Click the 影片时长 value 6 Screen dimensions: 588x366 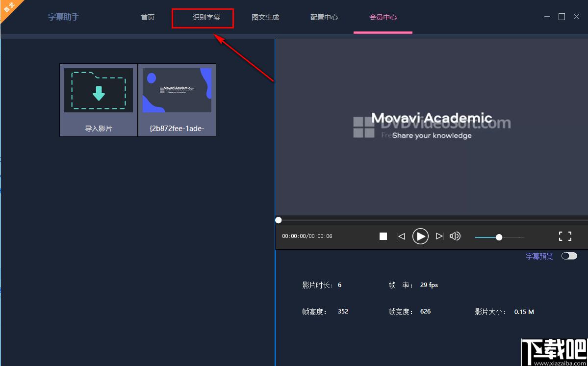(x=339, y=285)
